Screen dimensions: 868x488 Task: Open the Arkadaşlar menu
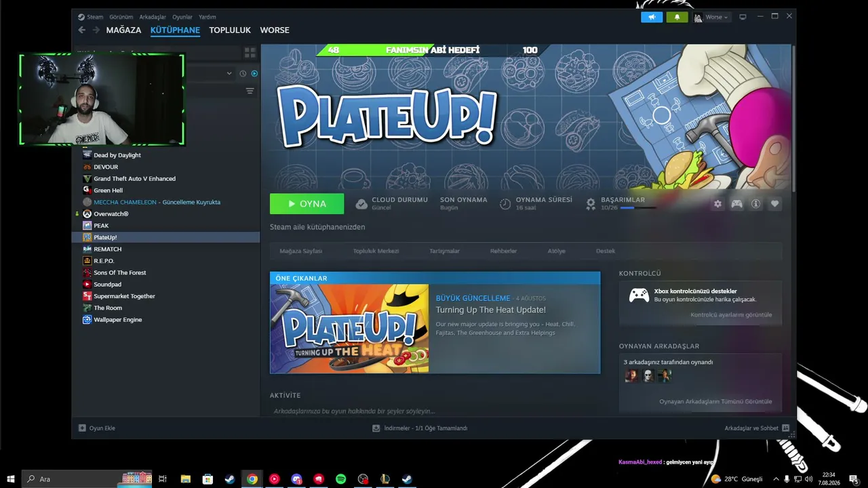point(153,17)
